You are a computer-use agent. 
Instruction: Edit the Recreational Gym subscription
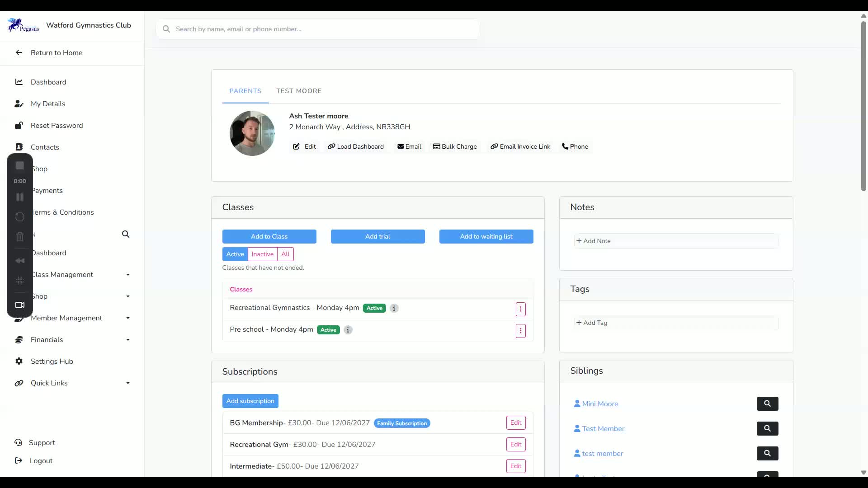point(516,444)
